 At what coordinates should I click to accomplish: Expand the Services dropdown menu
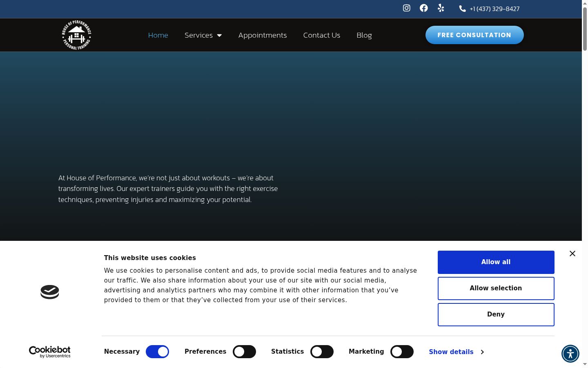point(203,35)
